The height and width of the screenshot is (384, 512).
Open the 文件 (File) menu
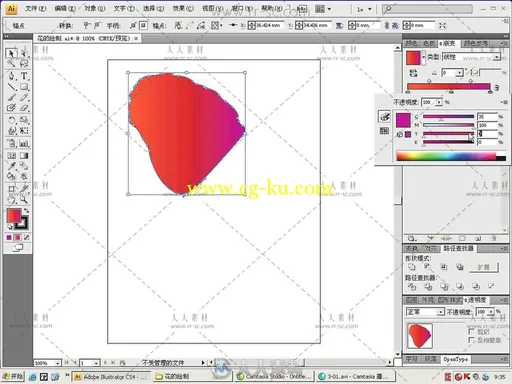click(35, 9)
